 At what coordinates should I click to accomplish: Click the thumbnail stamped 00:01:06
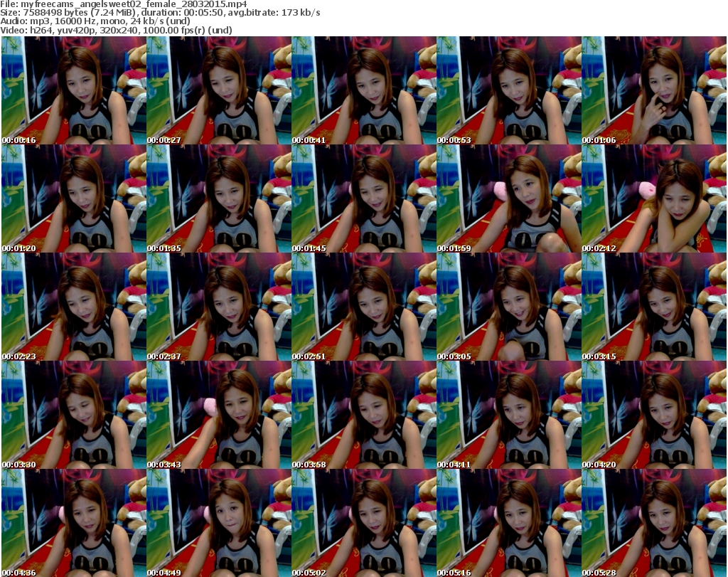coord(654,90)
